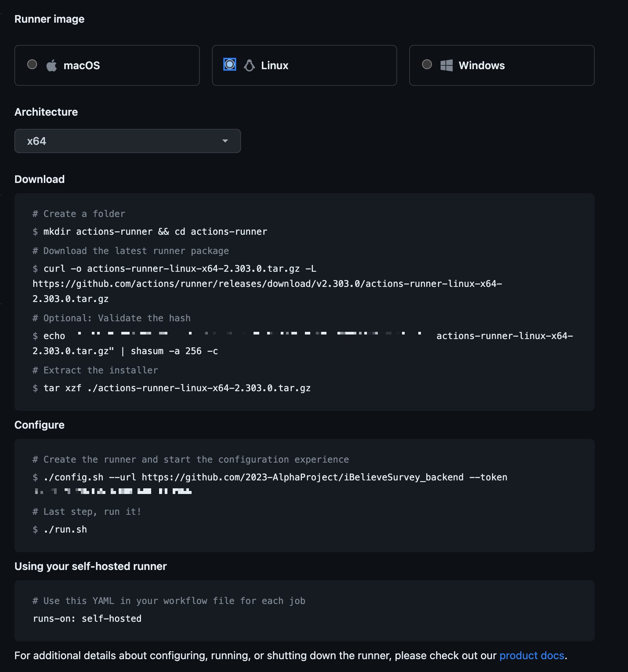628x672 pixels.
Task: Click '# Last step, run it!' comment
Action: [x=87, y=512]
